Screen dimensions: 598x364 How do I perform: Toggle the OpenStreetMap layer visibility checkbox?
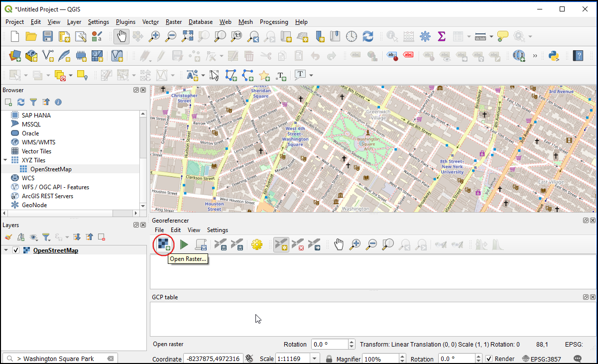click(x=16, y=250)
